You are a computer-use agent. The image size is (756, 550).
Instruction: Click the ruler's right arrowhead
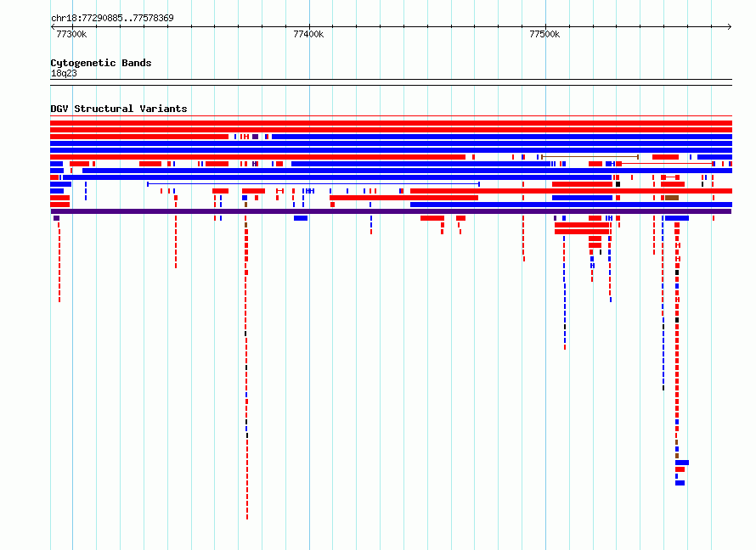tap(730, 26)
